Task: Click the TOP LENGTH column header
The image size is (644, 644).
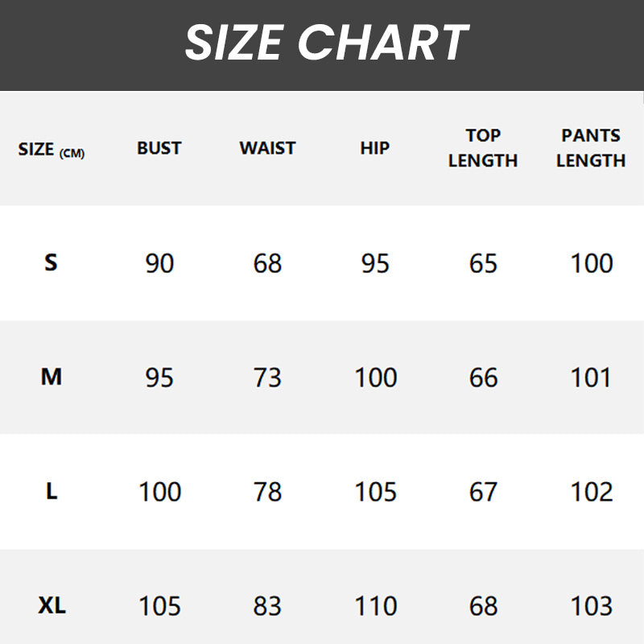Action: [x=483, y=148]
